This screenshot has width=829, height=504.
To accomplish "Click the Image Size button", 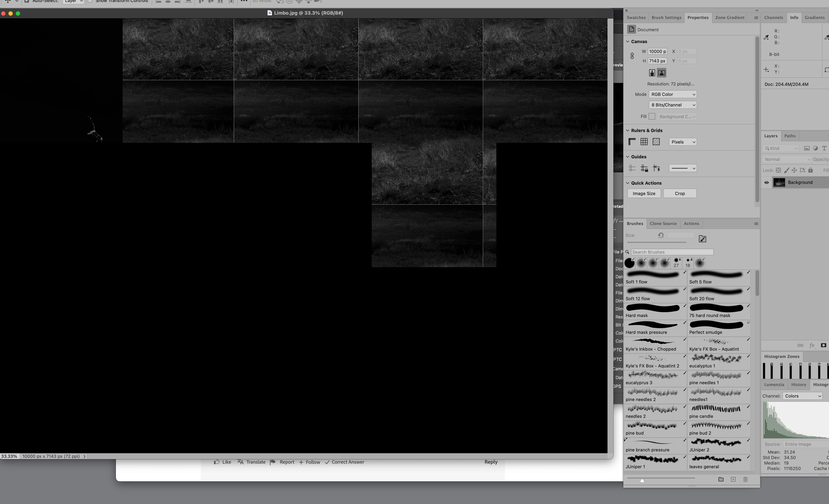I will (x=644, y=194).
